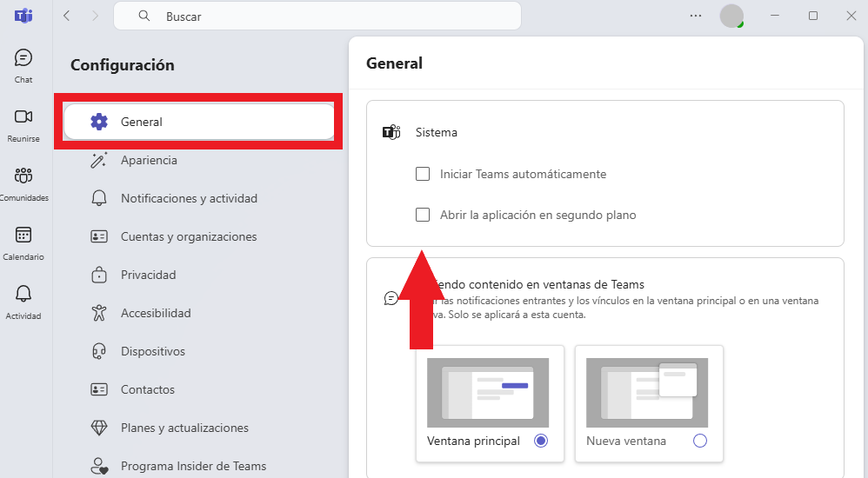Click the Nueva ventana preview thumbnail
This screenshot has width=868, height=478.
tap(647, 392)
